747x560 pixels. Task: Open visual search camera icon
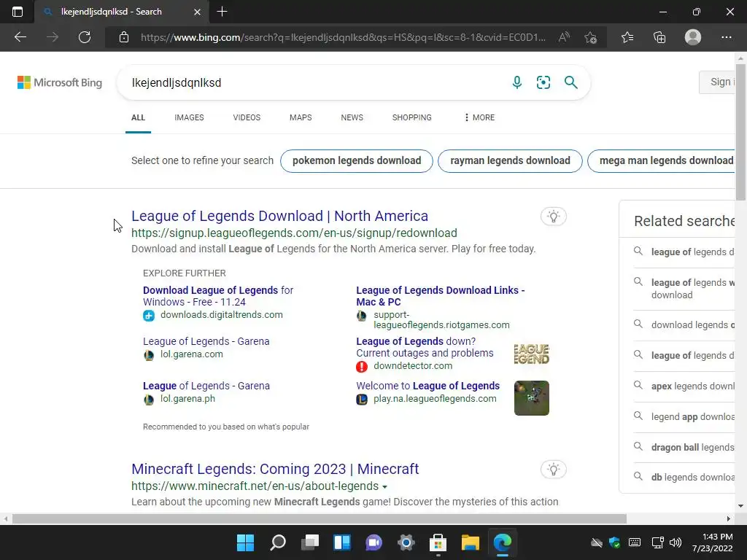(x=543, y=82)
